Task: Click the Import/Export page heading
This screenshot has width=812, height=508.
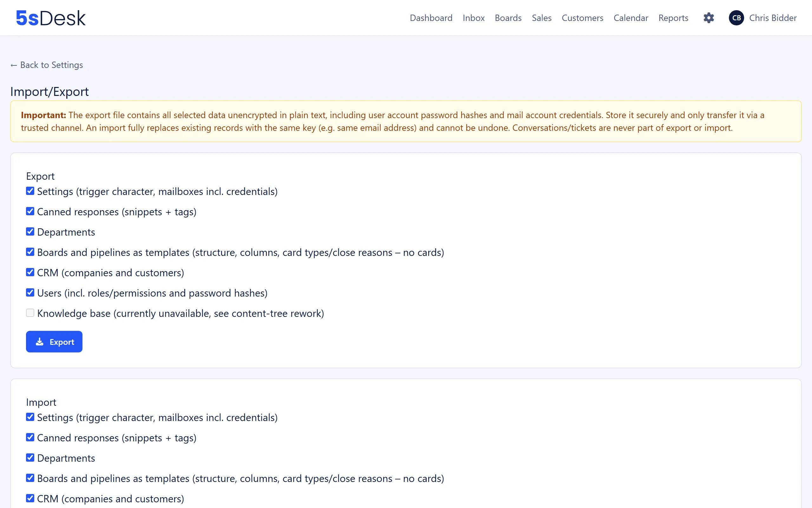Action: tap(49, 91)
